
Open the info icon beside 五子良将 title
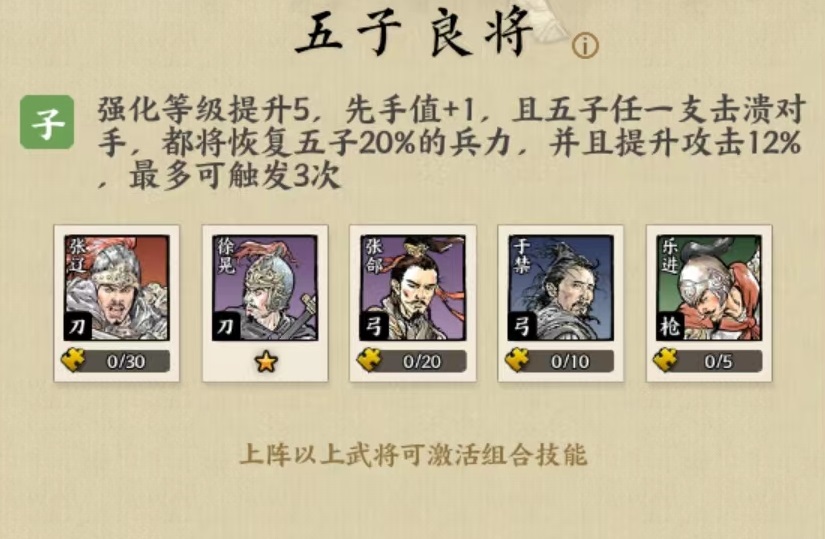point(585,46)
